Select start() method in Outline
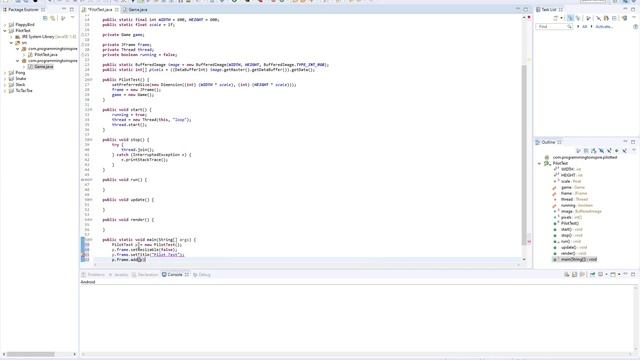 click(568, 229)
